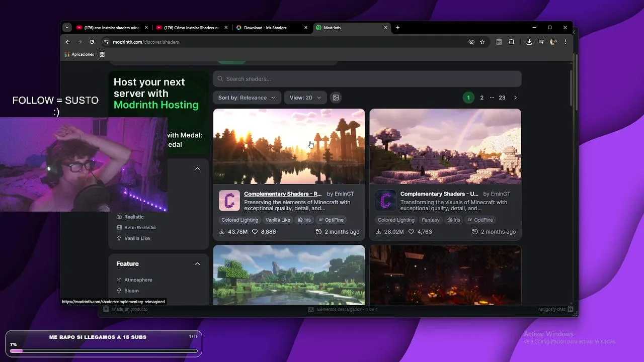Collapse the filter section above Realistic
Image resolution: width=644 pixels, height=362 pixels.
click(x=197, y=168)
